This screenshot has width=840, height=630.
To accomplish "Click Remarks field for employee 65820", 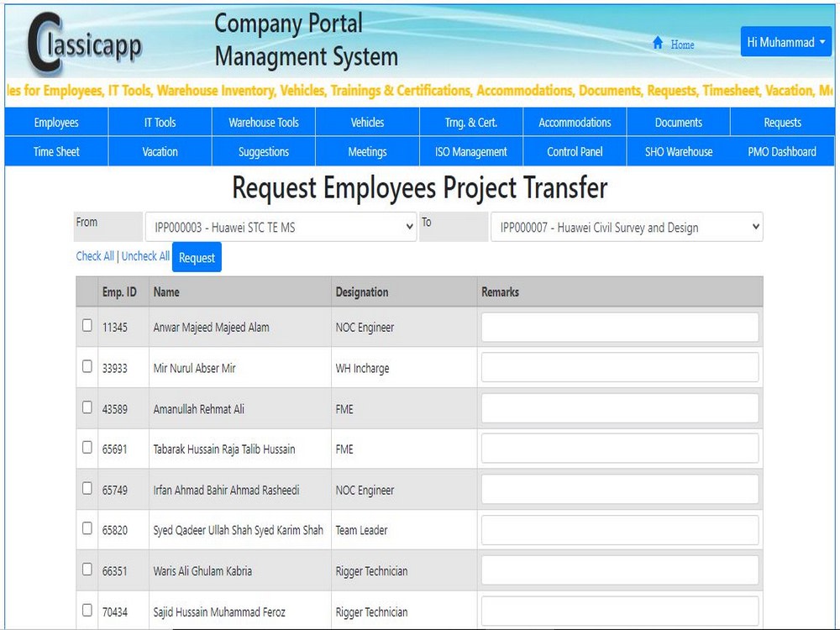I will pyautogui.click(x=620, y=530).
